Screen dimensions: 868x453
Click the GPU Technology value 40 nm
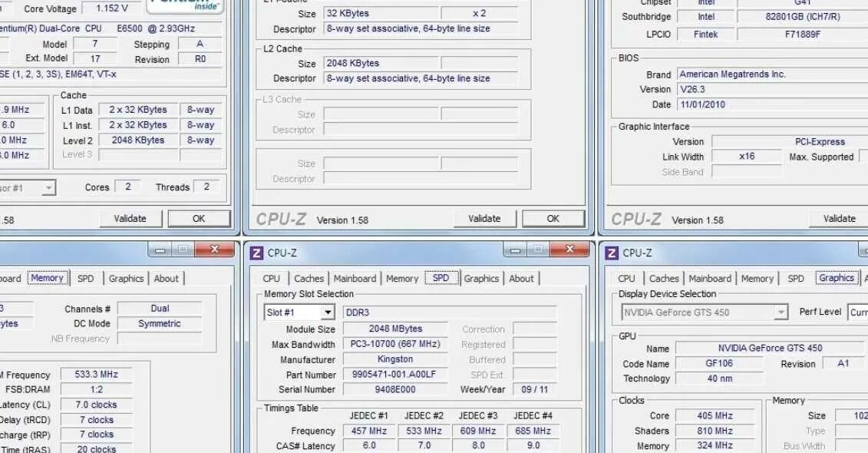pyautogui.click(x=719, y=379)
